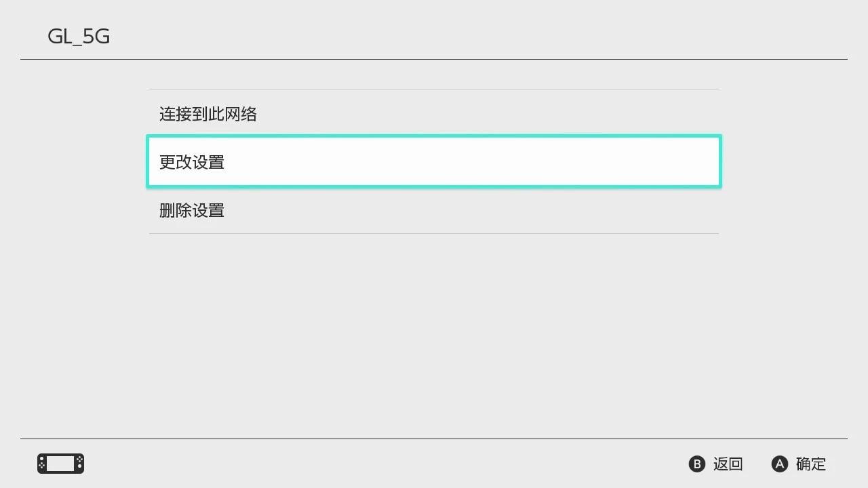Screen dimensions: 868x488
Task: Tap the A glyph beside 确定
Action: click(780, 464)
